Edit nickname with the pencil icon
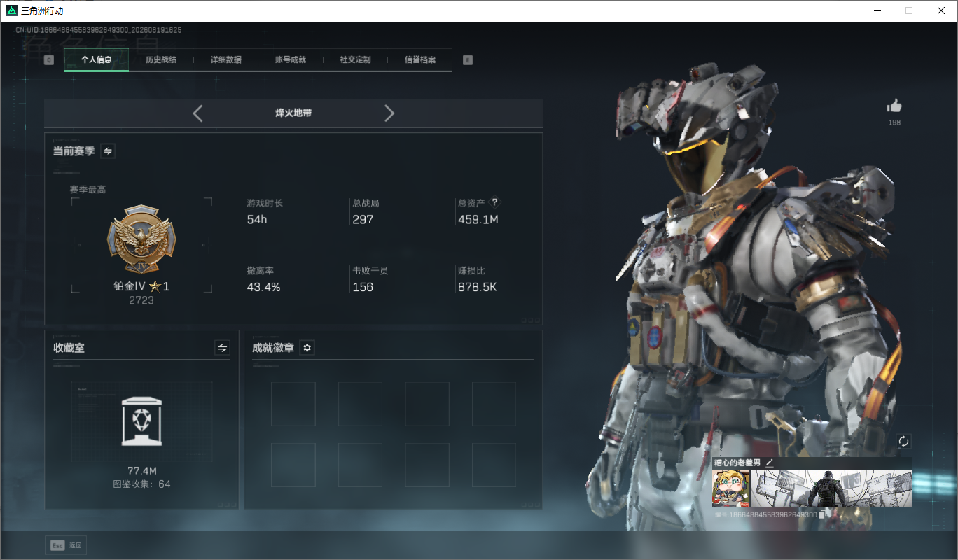Image resolution: width=958 pixels, height=560 pixels. 769,463
